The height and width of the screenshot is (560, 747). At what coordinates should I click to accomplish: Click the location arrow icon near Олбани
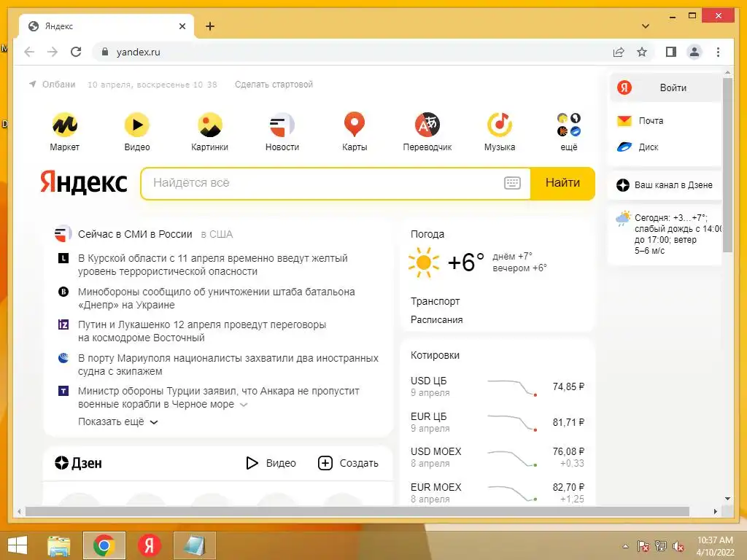point(32,85)
